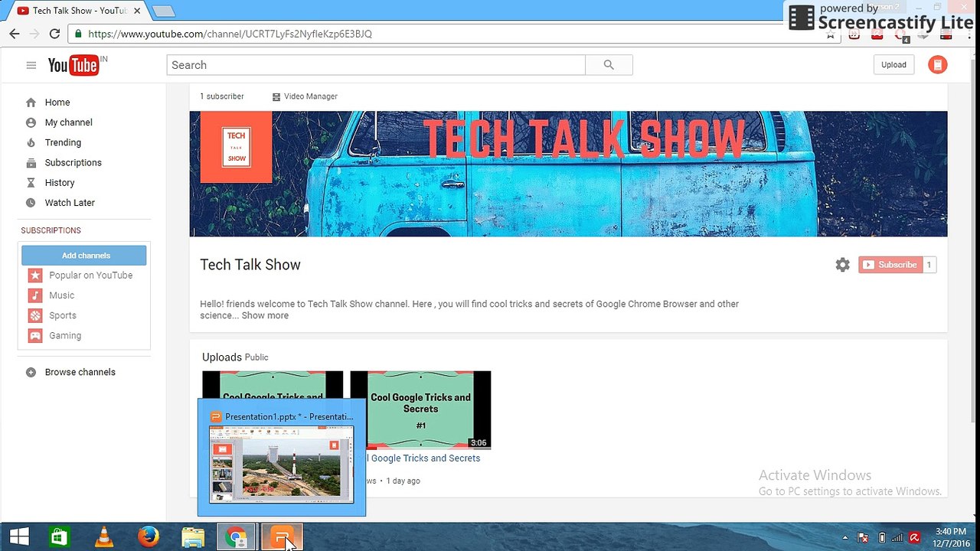Reload the page in Chrome
Viewport: 980px width, 551px height.
54,34
